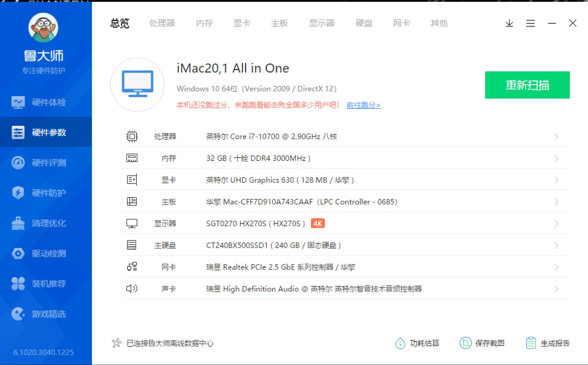Switch to the 总览 tab
Viewport: 588px width, 365px height.
click(120, 23)
